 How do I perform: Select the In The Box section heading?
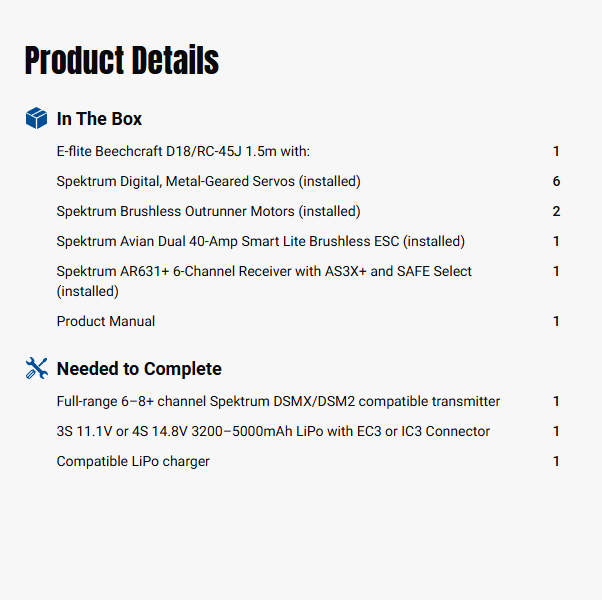99,119
